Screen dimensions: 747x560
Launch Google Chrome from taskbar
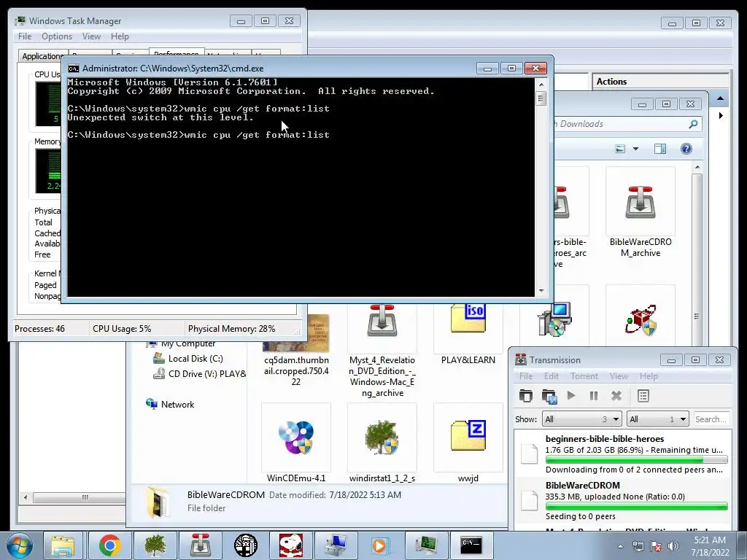[109, 545]
